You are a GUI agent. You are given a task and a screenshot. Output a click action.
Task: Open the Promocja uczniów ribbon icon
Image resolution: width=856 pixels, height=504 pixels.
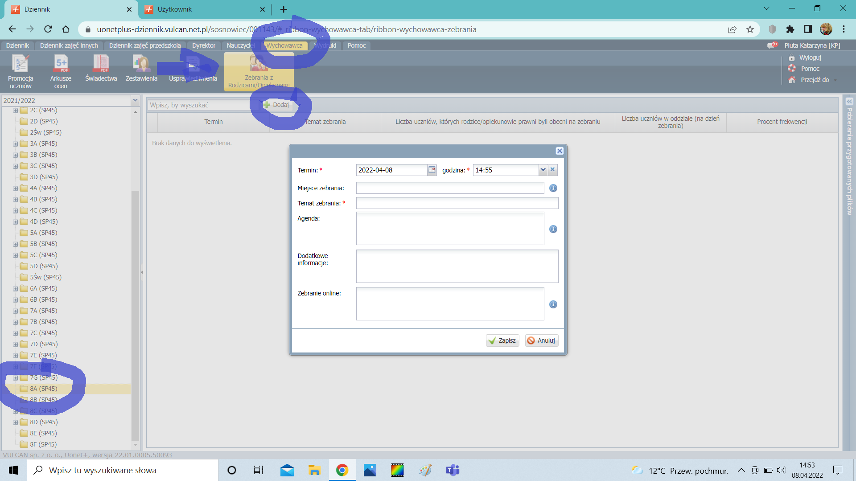(x=20, y=64)
